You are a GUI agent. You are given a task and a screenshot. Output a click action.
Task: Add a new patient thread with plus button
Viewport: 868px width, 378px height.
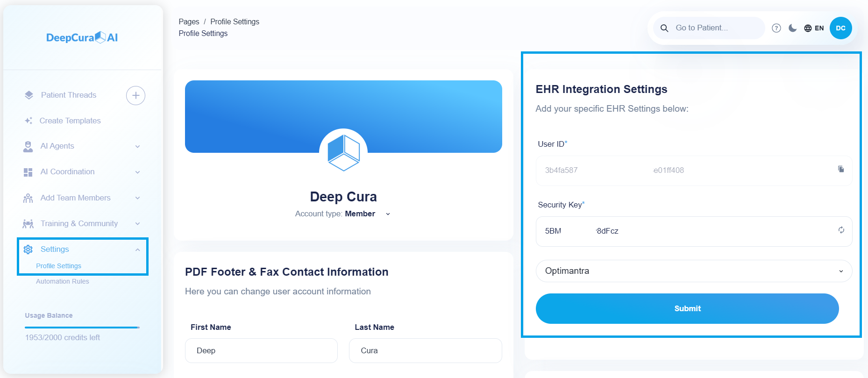point(135,95)
